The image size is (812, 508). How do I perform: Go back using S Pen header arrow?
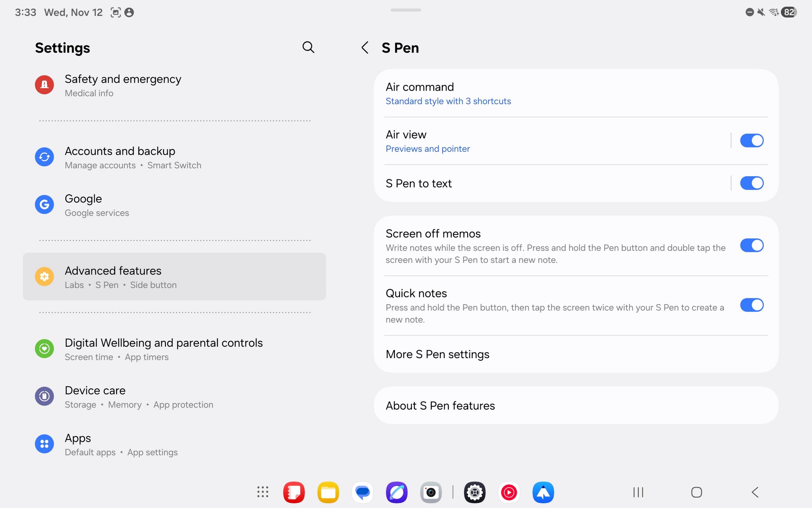tap(365, 48)
